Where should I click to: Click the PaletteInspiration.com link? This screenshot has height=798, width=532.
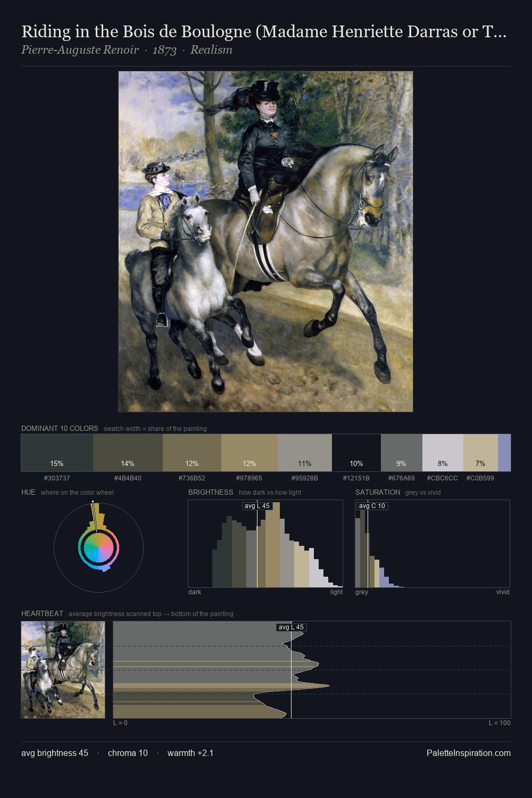click(469, 753)
